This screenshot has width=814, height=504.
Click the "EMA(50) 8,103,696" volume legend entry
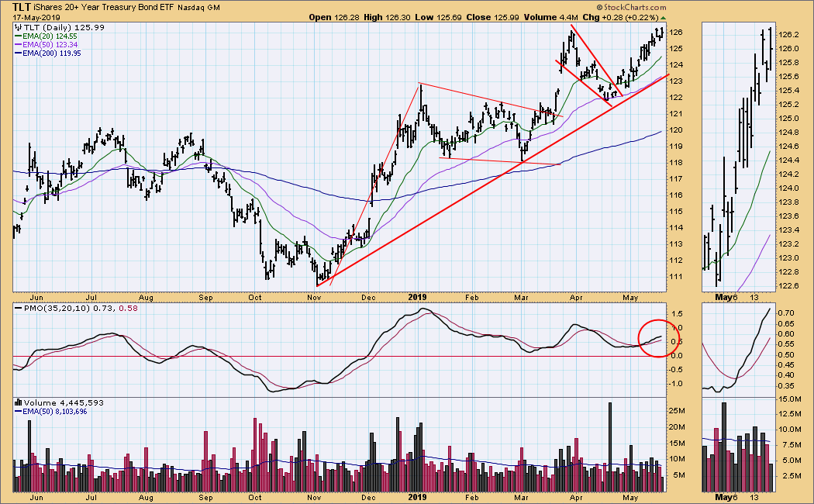click(x=55, y=412)
